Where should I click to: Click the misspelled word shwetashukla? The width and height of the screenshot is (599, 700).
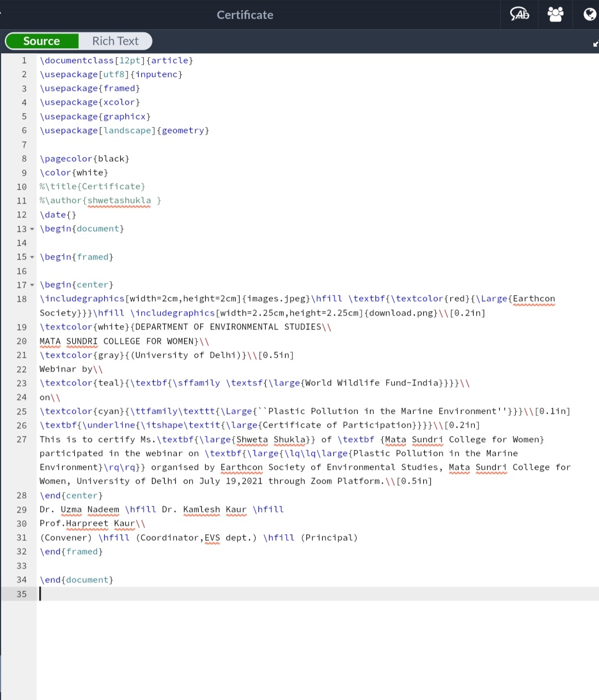(x=119, y=200)
